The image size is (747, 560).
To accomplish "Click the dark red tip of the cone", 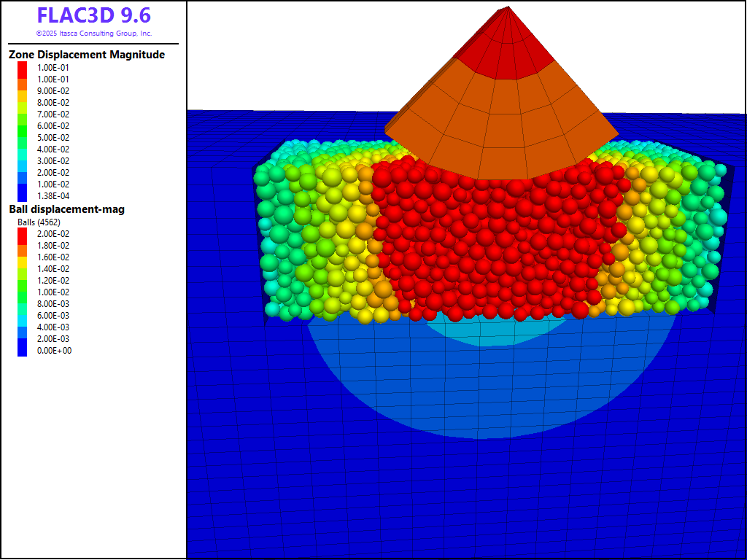I will pos(503,44).
